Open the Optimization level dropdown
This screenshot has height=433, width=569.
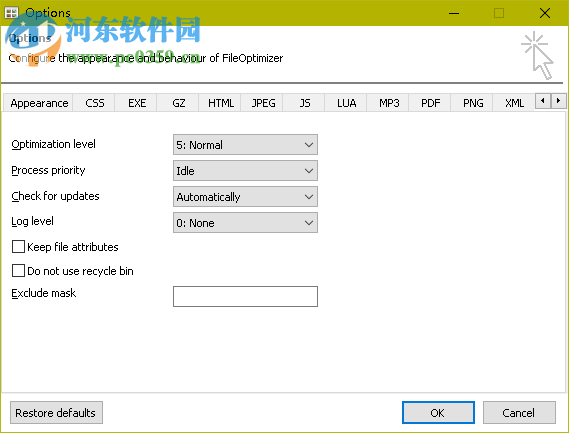[245, 145]
